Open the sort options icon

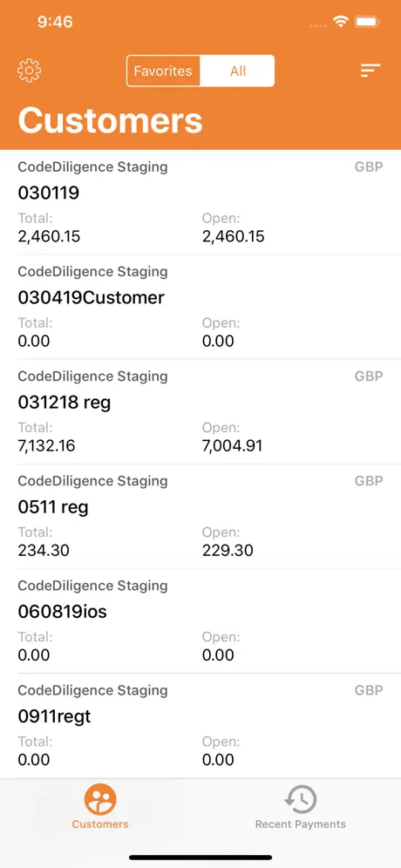coord(370,71)
